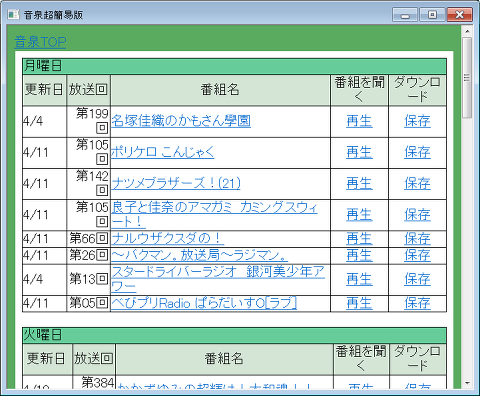Click 番組を聞く header in 月曜日 table
This screenshot has width=480, height=396.
tap(359, 90)
